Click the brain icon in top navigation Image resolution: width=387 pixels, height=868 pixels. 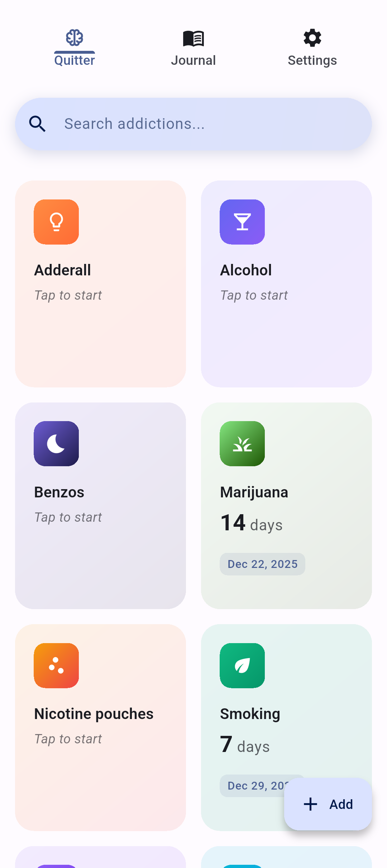coord(75,38)
